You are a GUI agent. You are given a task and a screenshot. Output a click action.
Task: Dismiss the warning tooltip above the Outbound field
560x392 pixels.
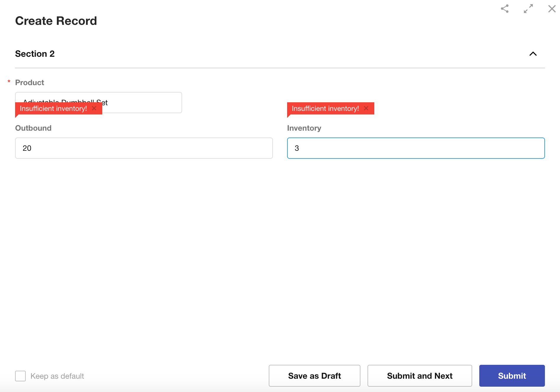coord(94,108)
